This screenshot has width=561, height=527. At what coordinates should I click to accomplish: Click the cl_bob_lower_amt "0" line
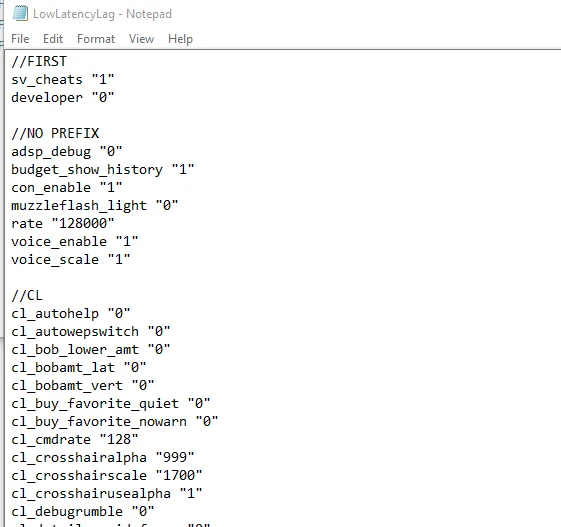click(91, 350)
